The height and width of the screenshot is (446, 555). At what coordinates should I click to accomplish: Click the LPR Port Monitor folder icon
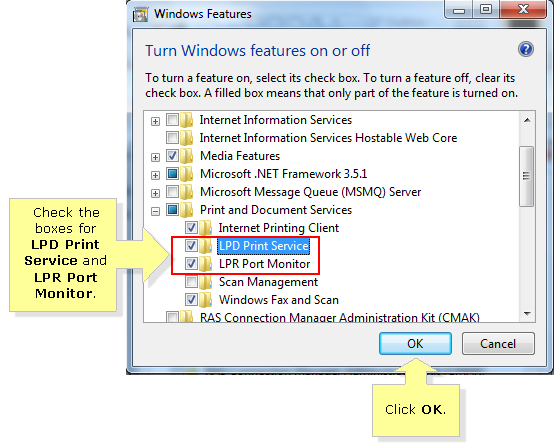[205, 264]
